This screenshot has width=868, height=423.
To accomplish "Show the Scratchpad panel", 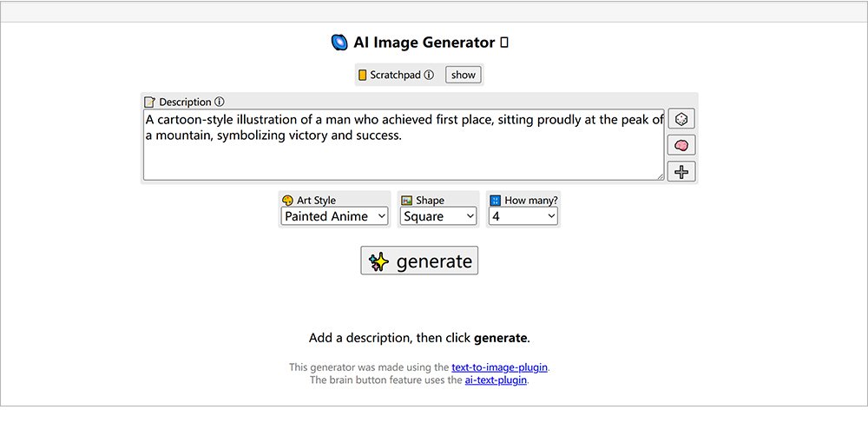I will 464,75.
